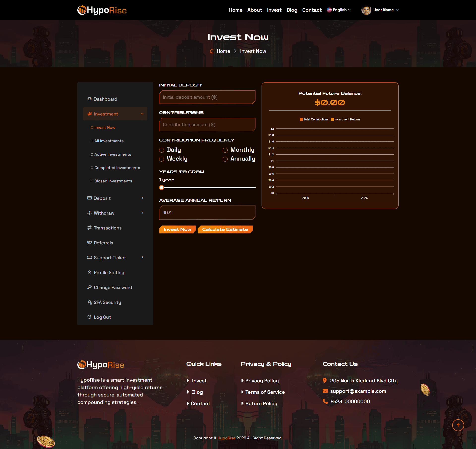Viewport: 476px width, 449px height.
Task: Click the HypoRise logo in header
Action: [102, 10]
